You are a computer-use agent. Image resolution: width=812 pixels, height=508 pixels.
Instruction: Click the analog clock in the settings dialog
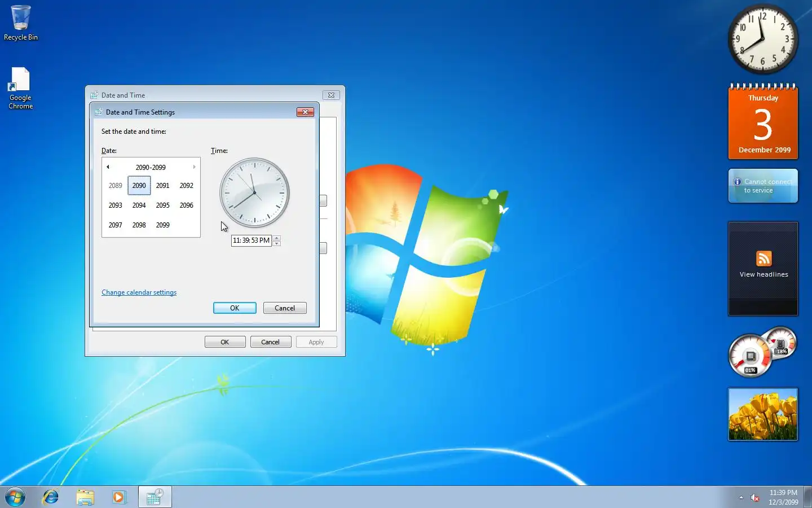pyautogui.click(x=254, y=193)
